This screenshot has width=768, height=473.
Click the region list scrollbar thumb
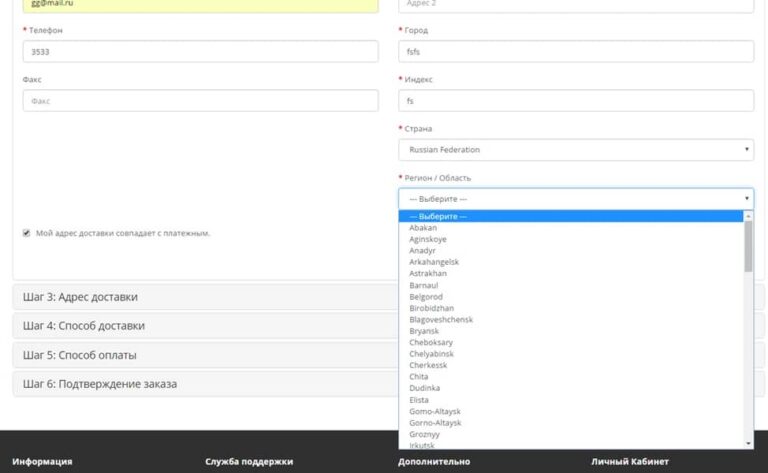point(748,246)
